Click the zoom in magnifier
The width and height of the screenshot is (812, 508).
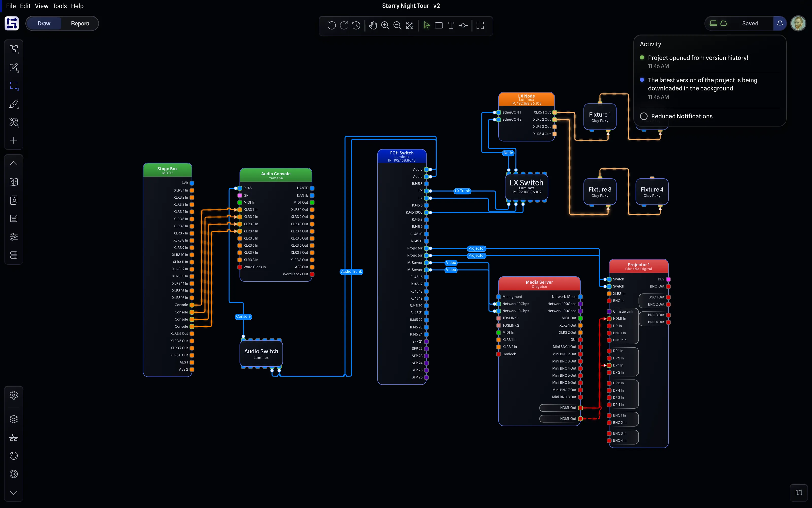point(385,25)
